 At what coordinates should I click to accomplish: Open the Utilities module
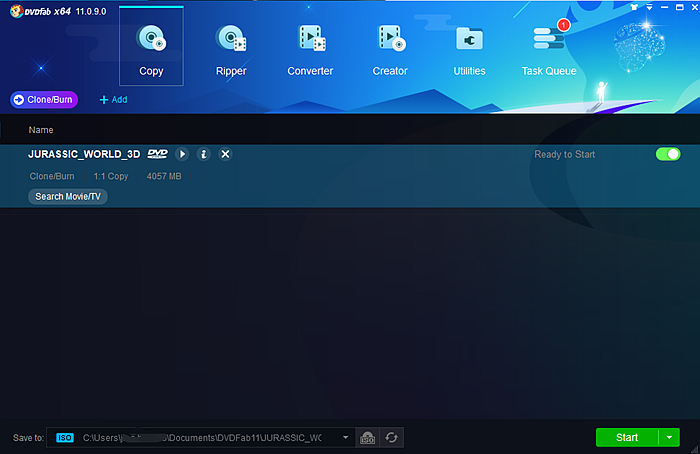[469, 50]
